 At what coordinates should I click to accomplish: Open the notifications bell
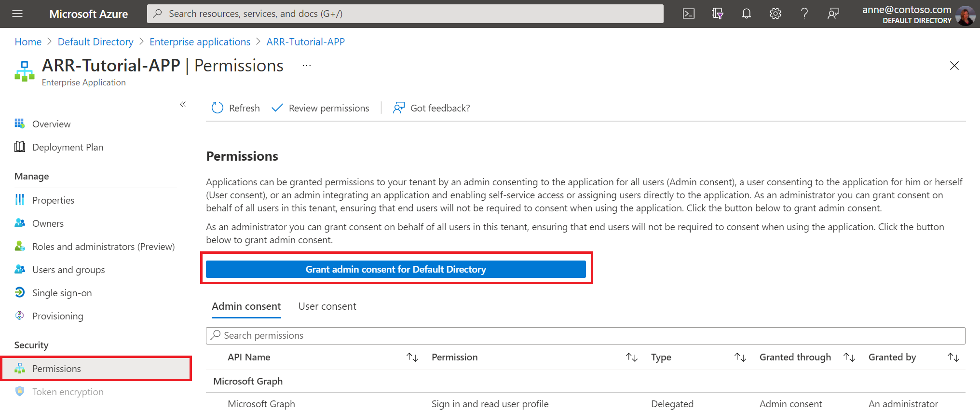click(747, 14)
